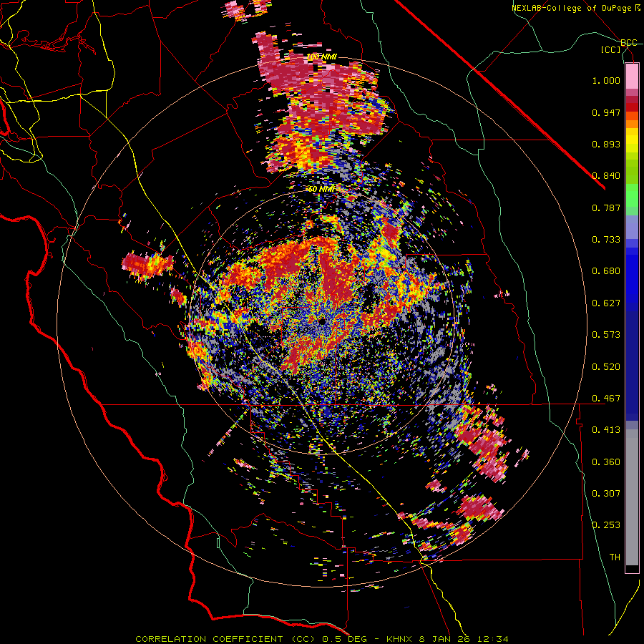
Task: Pick the gray segment of the color bar
Action: [x=632, y=497]
